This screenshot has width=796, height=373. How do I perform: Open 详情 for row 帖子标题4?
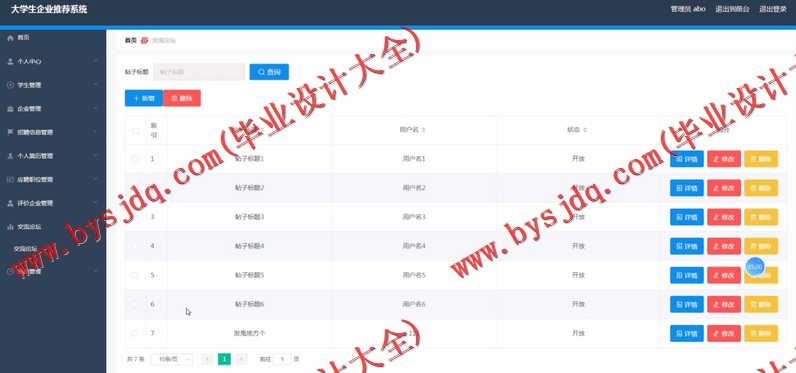coord(687,246)
